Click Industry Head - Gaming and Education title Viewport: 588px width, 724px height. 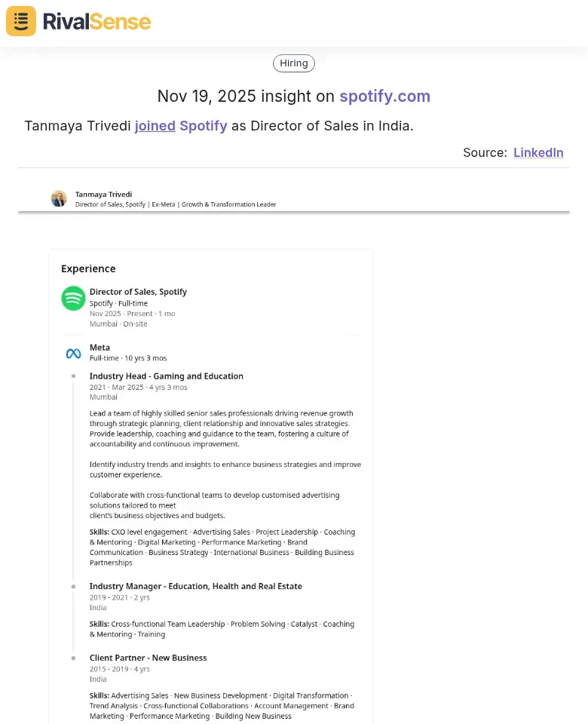(166, 376)
